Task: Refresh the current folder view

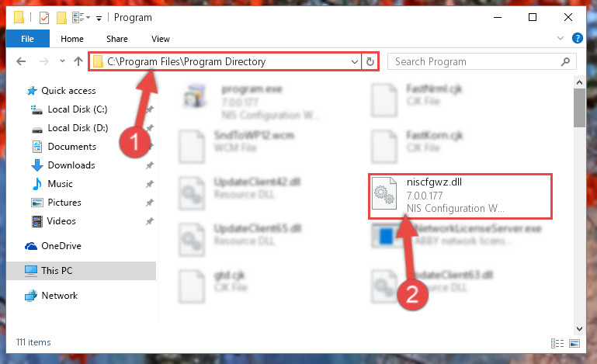Action: [370, 61]
